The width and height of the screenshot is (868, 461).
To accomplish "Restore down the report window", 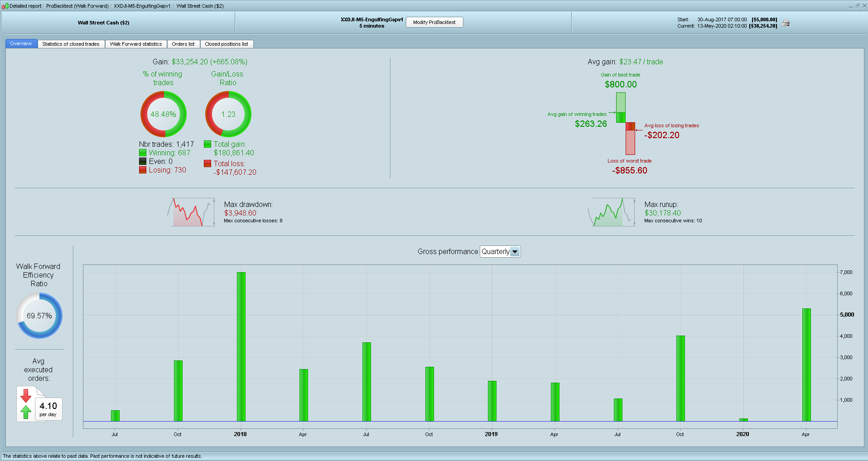I will click(858, 6).
